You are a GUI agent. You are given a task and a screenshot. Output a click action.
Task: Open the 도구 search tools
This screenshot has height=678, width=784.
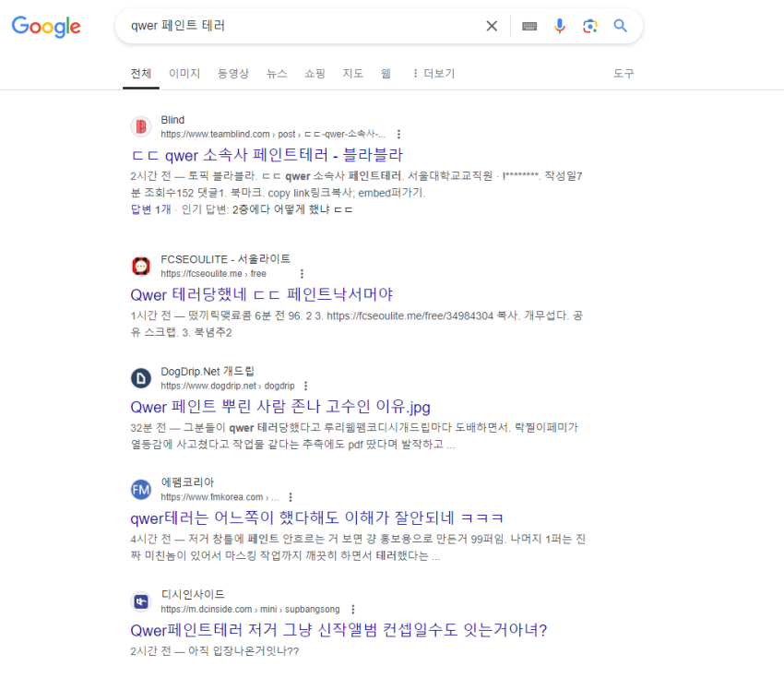624,74
